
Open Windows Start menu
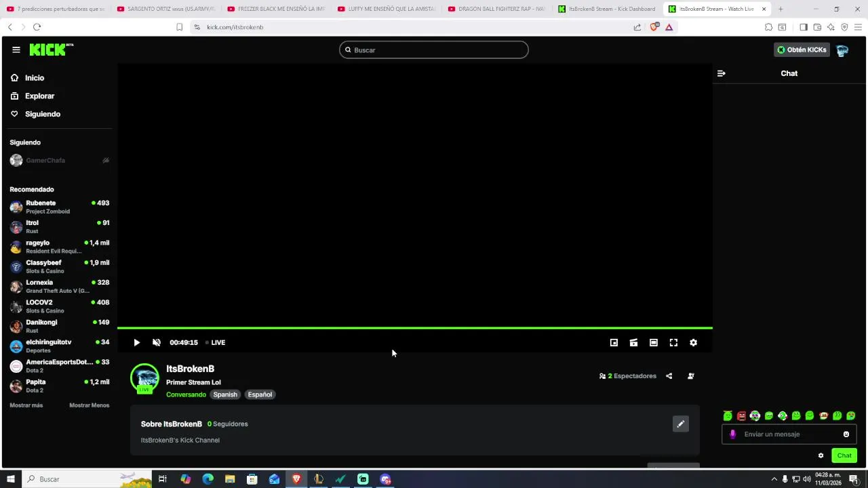click(10, 479)
